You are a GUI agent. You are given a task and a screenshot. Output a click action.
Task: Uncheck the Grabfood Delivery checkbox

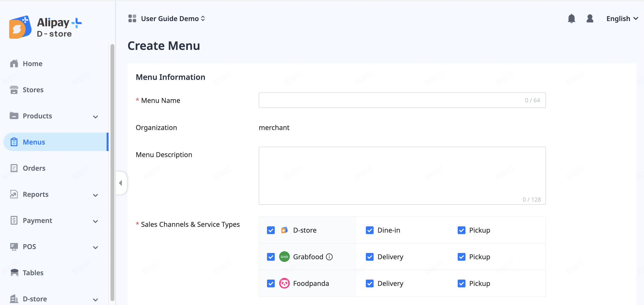tap(369, 257)
